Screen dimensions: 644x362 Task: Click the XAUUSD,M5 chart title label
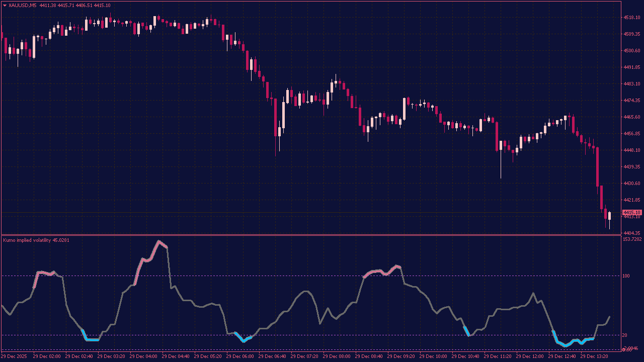(x=23, y=5)
